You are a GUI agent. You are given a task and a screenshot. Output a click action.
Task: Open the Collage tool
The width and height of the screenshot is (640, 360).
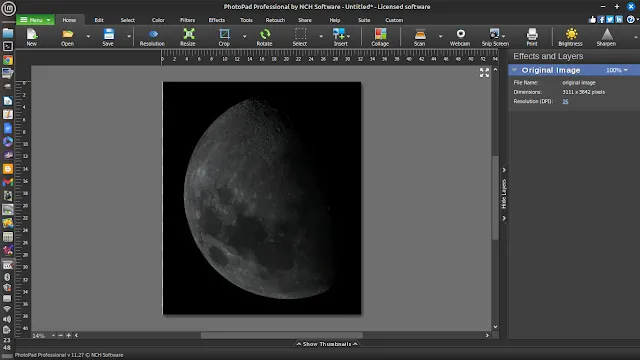coord(380,37)
